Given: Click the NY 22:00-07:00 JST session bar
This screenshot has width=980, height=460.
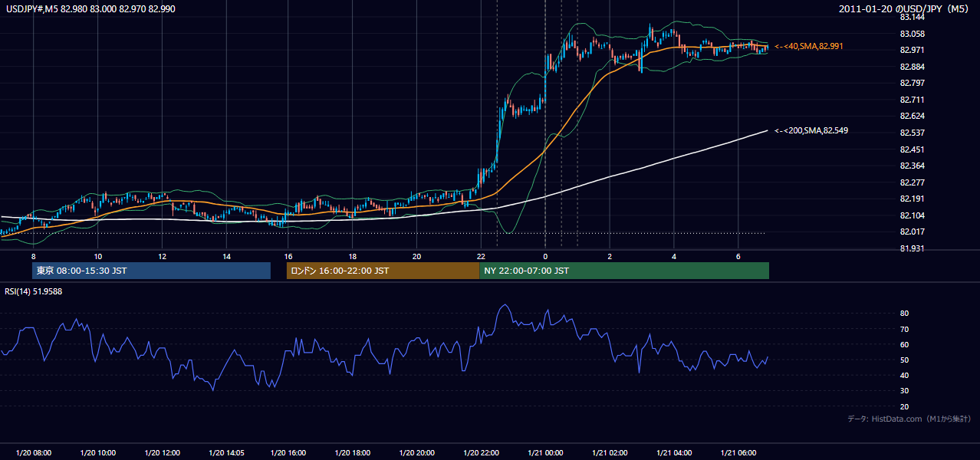Looking at the screenshot, I should coord(624,271).
